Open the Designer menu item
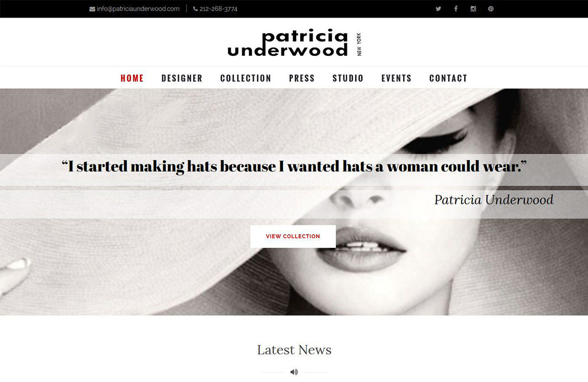588x382 pixels. point(182,78)
